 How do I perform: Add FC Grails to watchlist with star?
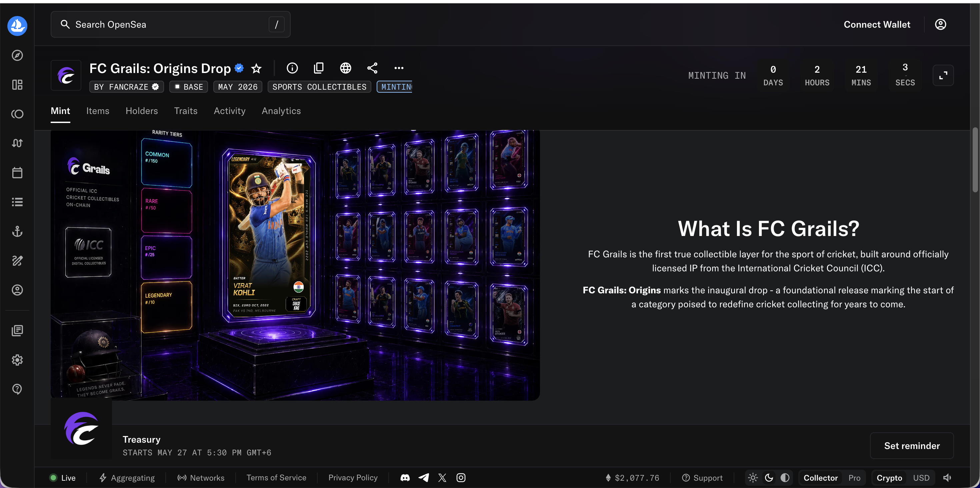coord(256,68)
